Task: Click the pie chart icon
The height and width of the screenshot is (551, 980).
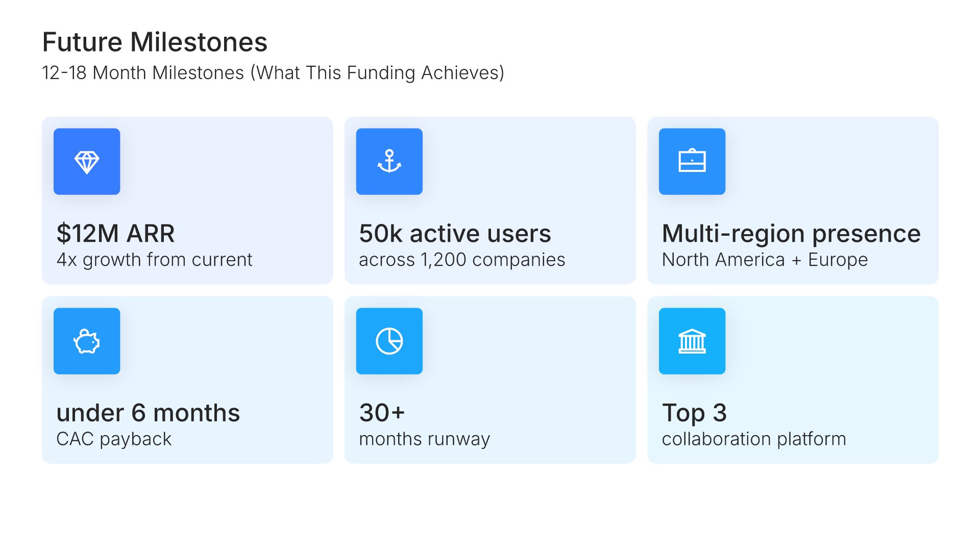Action: tap(389, 341)
